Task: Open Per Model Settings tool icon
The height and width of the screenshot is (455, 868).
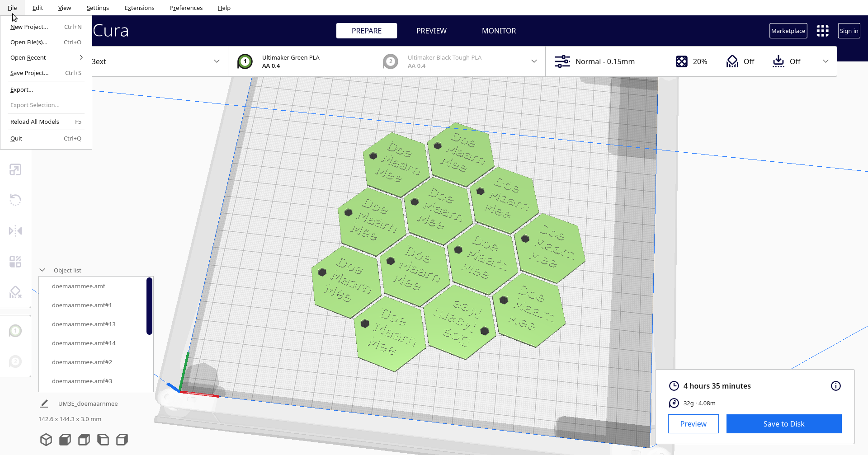Action: point(15,262)
